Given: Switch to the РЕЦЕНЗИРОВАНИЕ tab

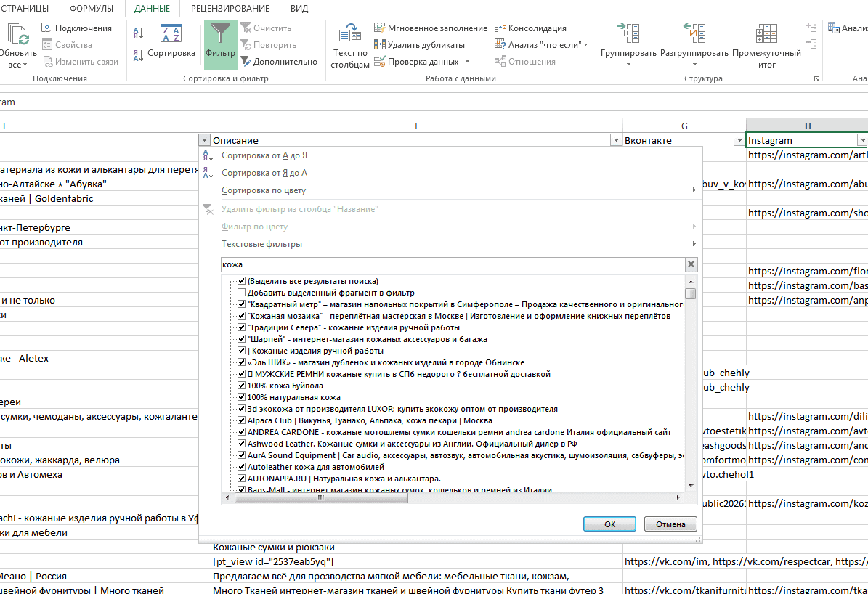Looking at the screenshot, I should [x=230, y=9].
